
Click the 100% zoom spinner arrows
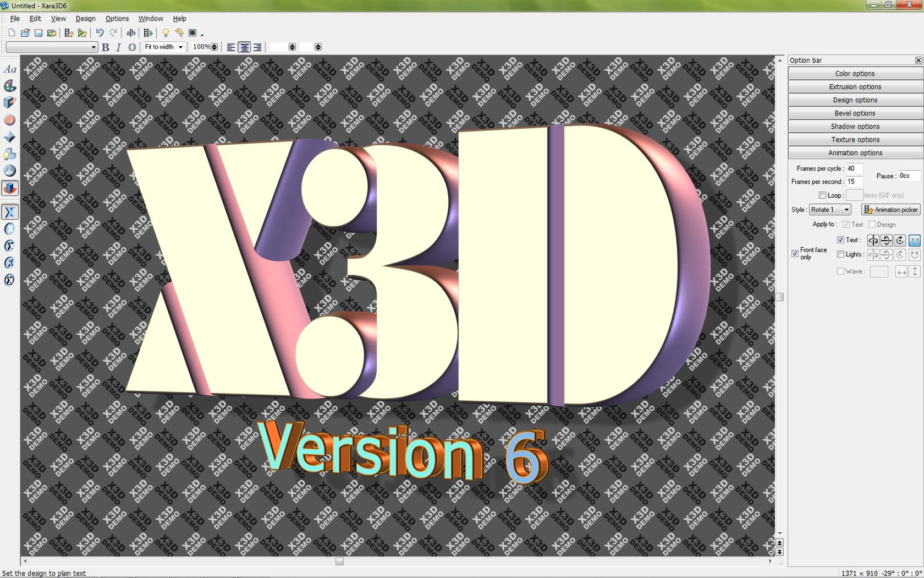click(x=215, y=47)
